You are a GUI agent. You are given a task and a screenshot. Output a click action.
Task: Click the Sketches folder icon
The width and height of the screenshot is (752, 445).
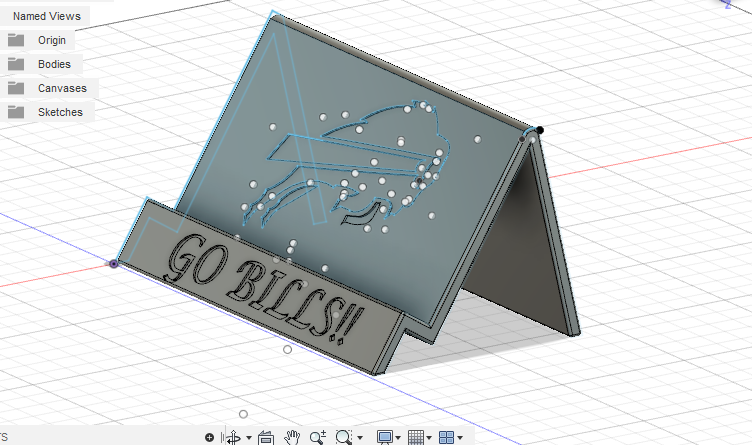tap(16, 112)
